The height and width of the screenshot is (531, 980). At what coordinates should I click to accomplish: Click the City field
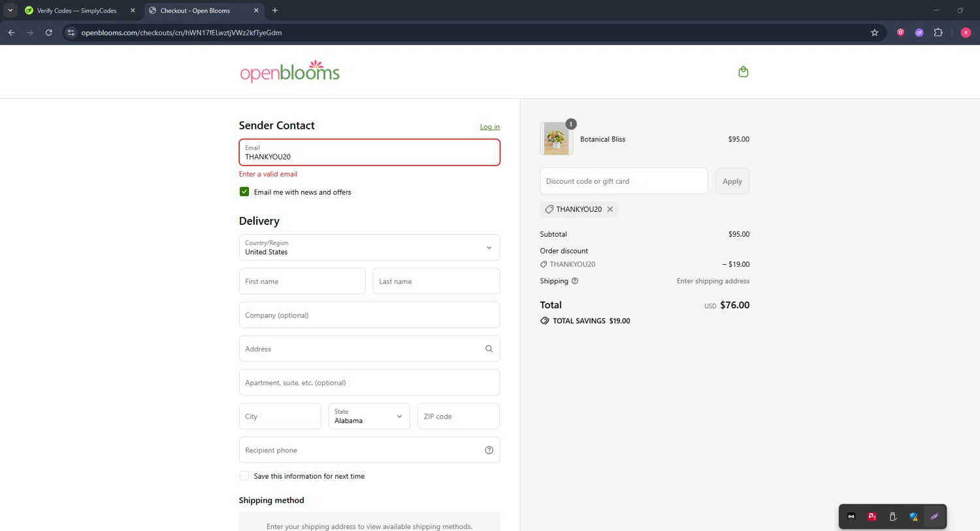coord(280,417)
